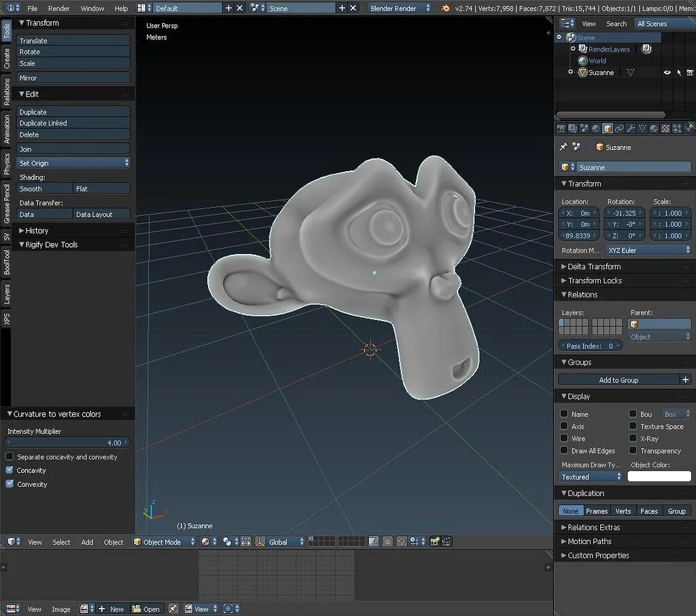Open the Mesh Data tab (triangle icon)
Image resolution: width=696 pixels, height=616 pixels.
[642, 128]
